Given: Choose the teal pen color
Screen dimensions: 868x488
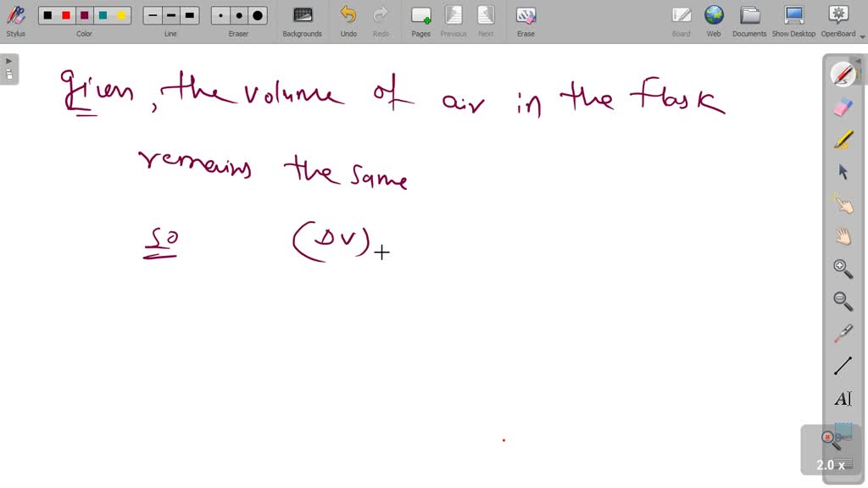Looking at the screenshot, I should tap(103, 15).
